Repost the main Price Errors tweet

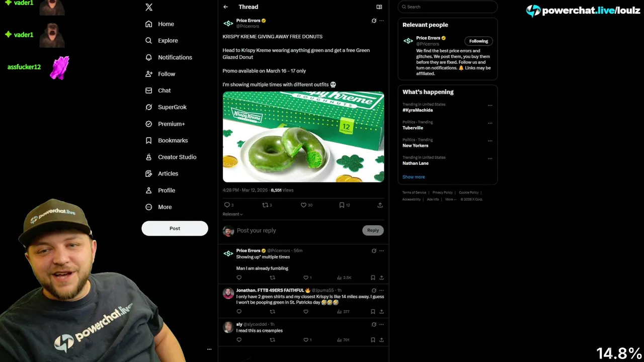[267, 205]
